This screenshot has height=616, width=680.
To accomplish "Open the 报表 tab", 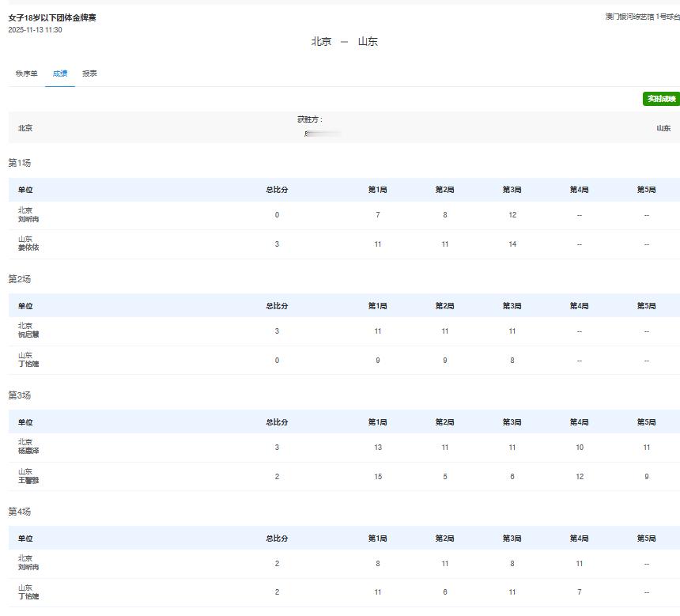I will point(89,74).
